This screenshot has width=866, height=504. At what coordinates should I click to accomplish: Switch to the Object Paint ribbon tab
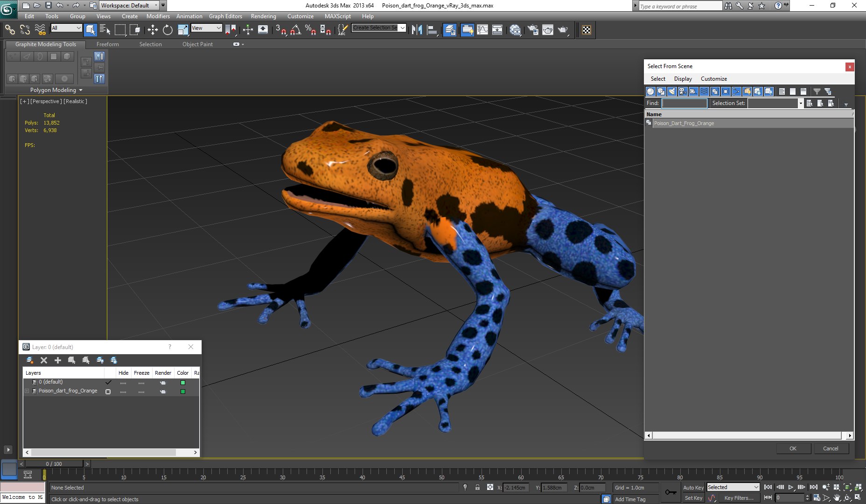197,44
